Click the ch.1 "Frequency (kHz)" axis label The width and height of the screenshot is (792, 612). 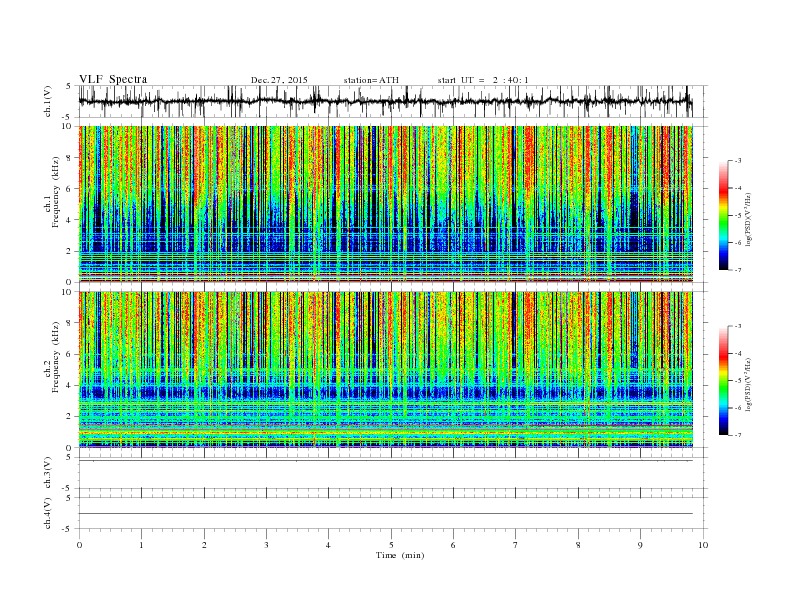(56, 192)
